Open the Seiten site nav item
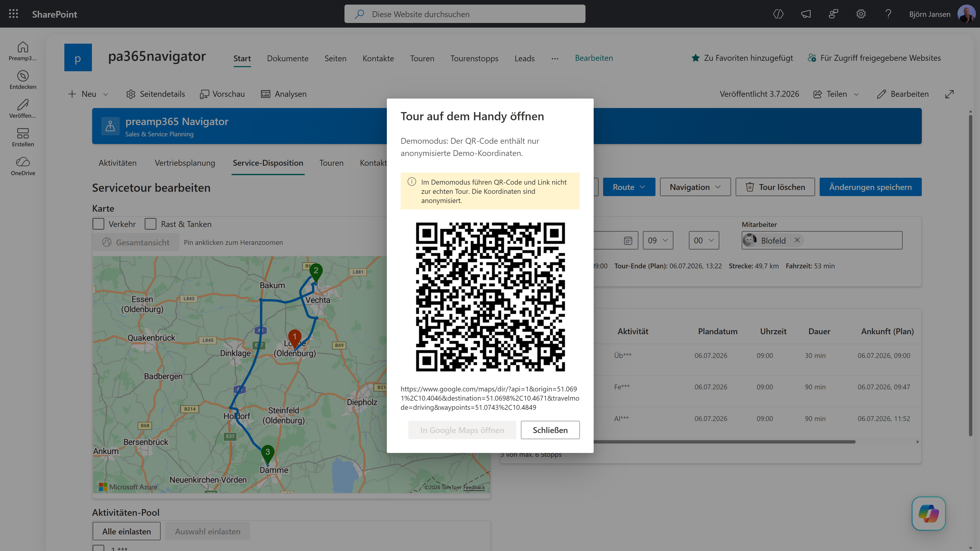Viewport: 980px width, 551px height. click(x=335, y=58)
